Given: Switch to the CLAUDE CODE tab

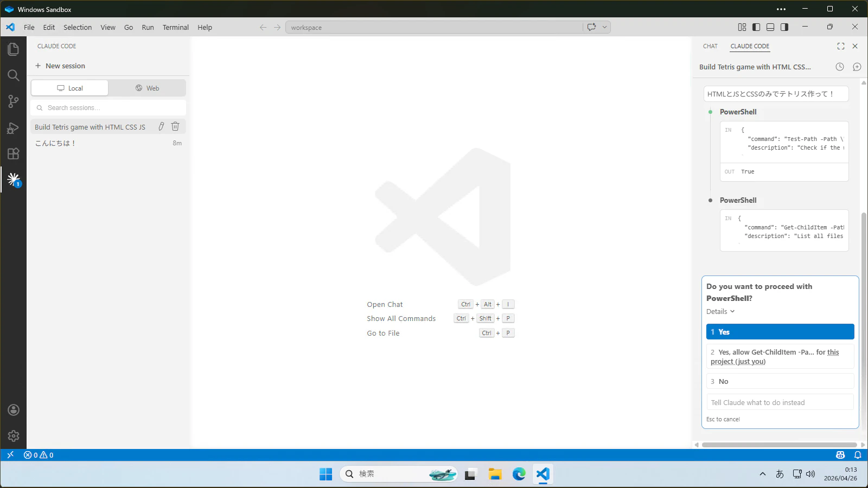Looking at the screenshot, I should [x=750, y=46].
